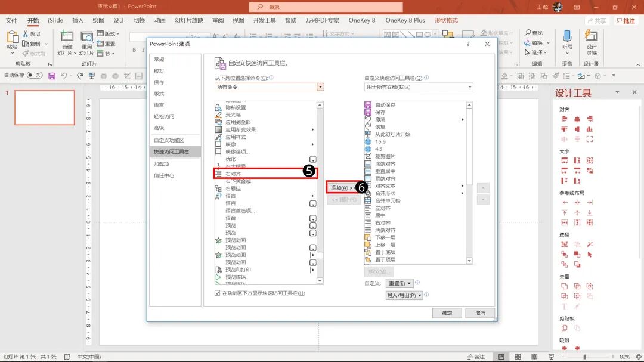Switch to the iSlide tab
This screenshot has width=644, height=362.
[x=55, y=20]
